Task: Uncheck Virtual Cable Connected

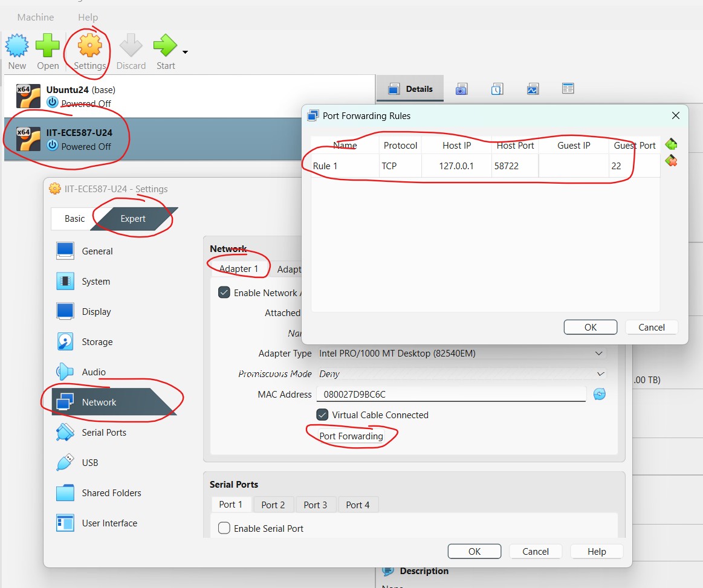Action: (322, 415)
